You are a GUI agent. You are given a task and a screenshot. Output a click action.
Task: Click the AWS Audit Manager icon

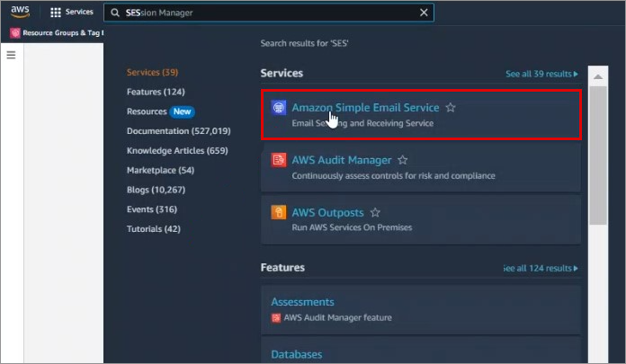[x=279, y=160]
